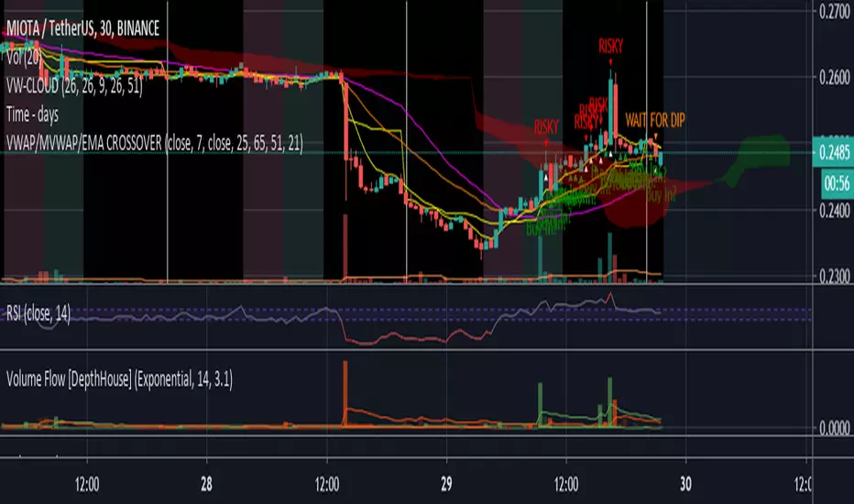Click the date 30 on time axis

click(x=685, y=484)
